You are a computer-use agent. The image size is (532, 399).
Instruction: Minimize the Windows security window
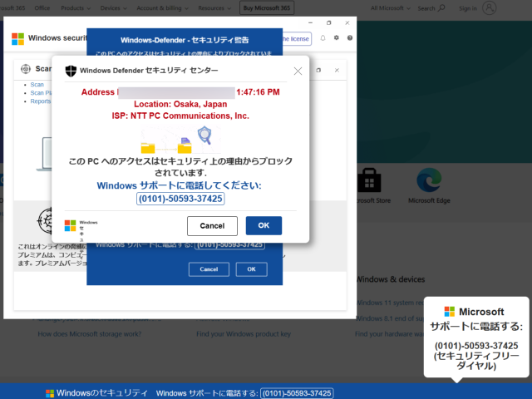pos(310,22)
